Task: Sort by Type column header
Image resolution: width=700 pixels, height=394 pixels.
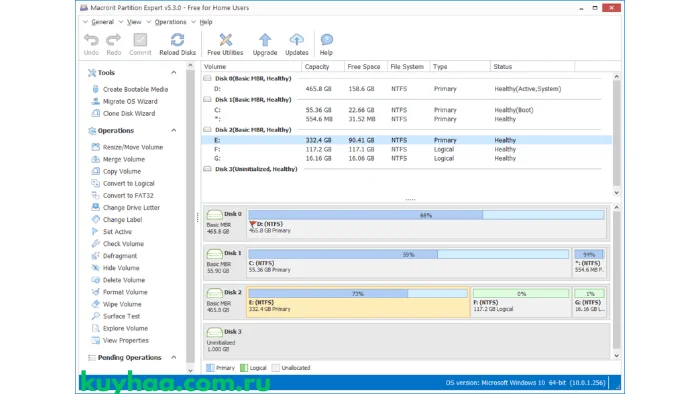Action: point(460,66)
